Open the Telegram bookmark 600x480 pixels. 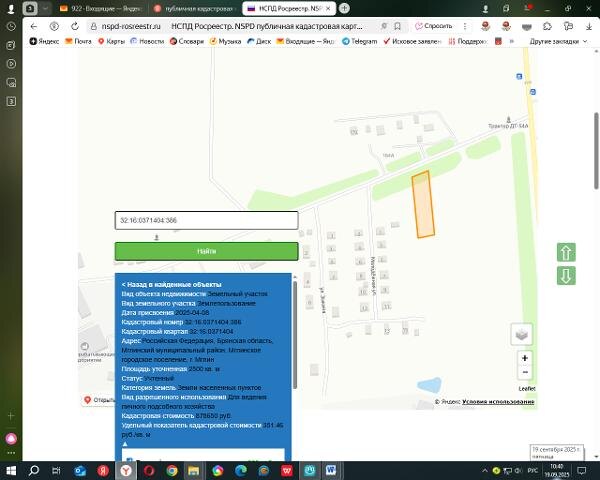359,41
